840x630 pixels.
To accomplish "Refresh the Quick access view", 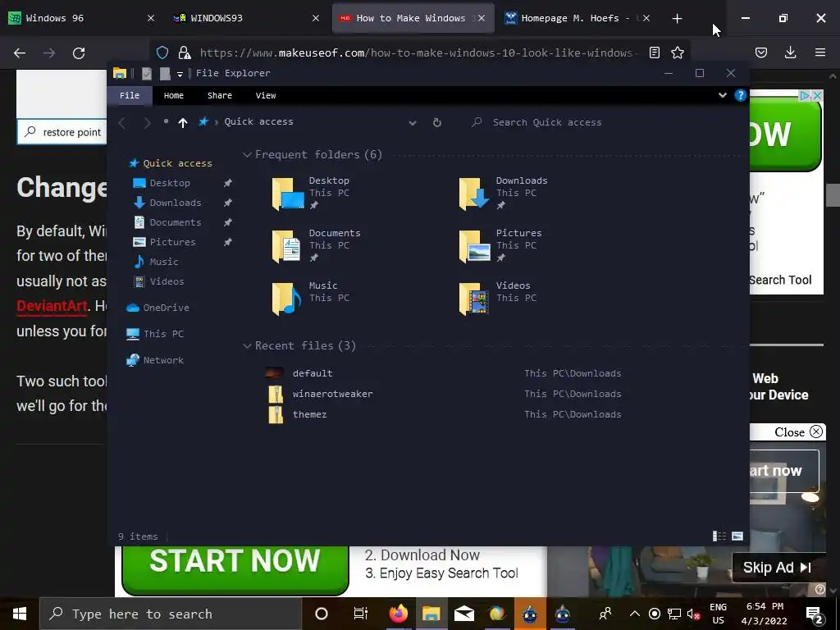I will (x=437, y=123).
